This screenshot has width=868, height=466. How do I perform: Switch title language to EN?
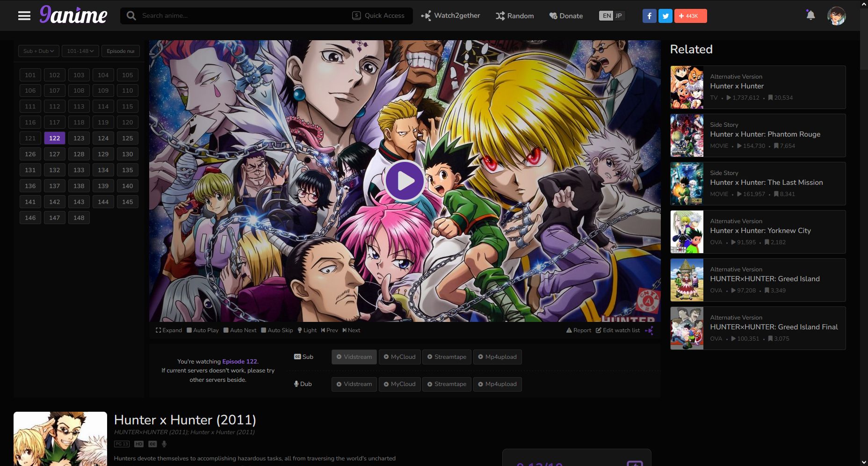[607, 15]
